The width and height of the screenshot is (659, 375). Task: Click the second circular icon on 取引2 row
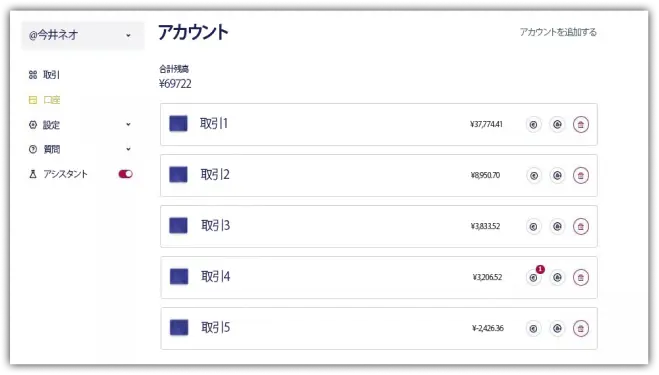[x=557, y=175]
